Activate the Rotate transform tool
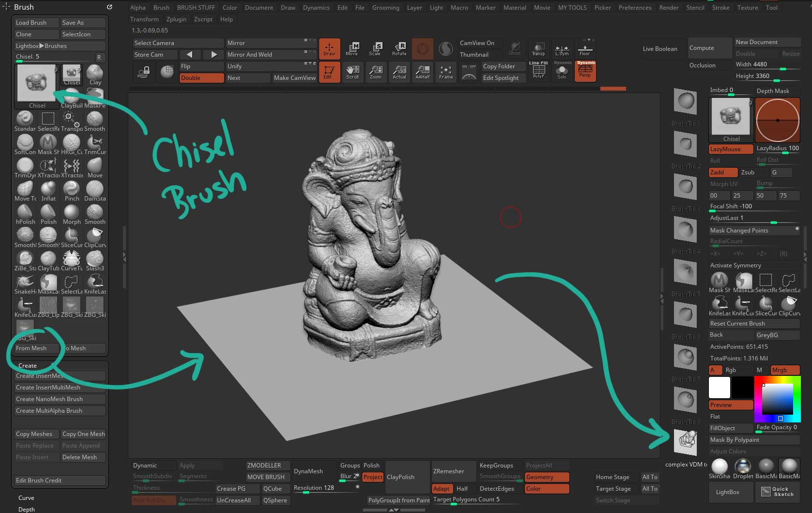The width and height of the screenshot is (812, 513). 399,49
